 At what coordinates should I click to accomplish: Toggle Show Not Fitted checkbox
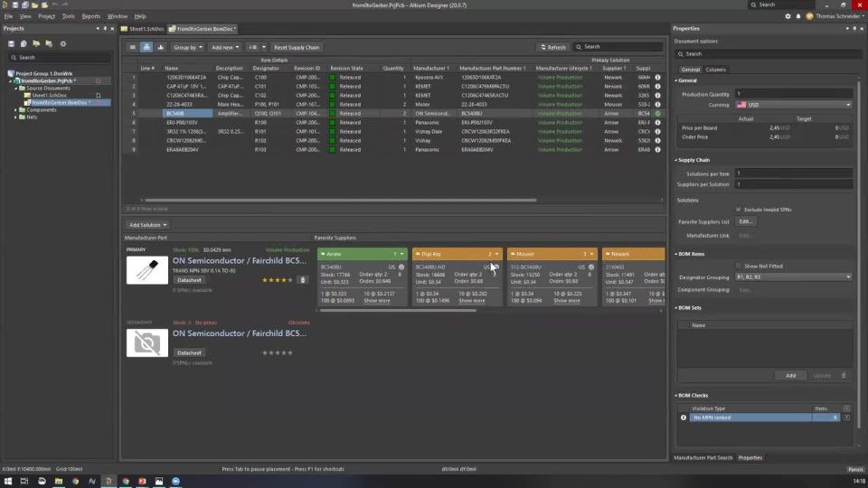[738, 266]
